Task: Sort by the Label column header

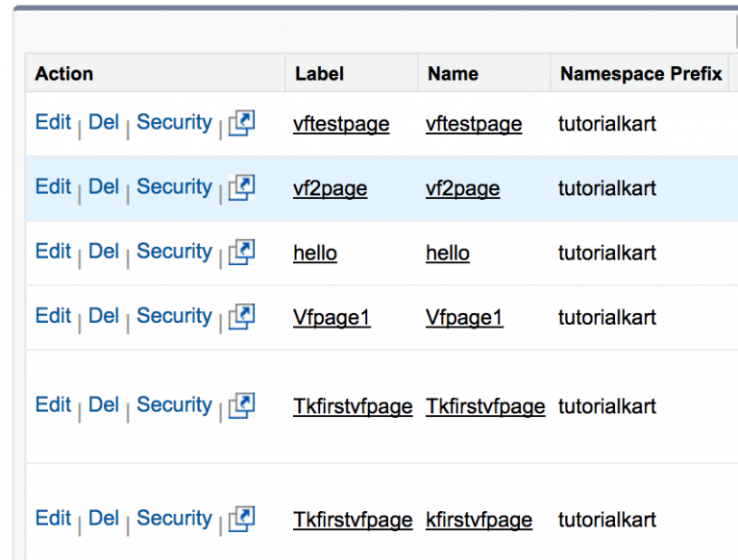Action: tap(319, 74)
